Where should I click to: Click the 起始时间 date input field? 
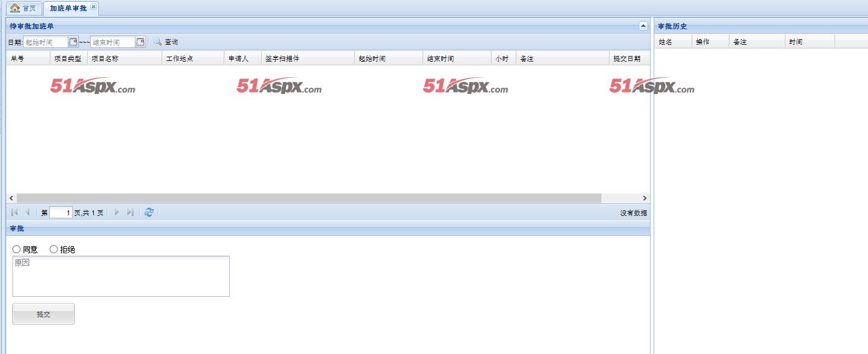(46, 42)
